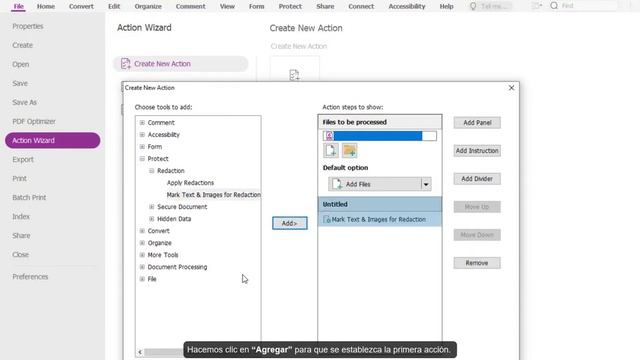This screenshot has height=360, width=640.
Task: Click Create New Action in the Action Wizard panel
Action: tap(180, 64)
